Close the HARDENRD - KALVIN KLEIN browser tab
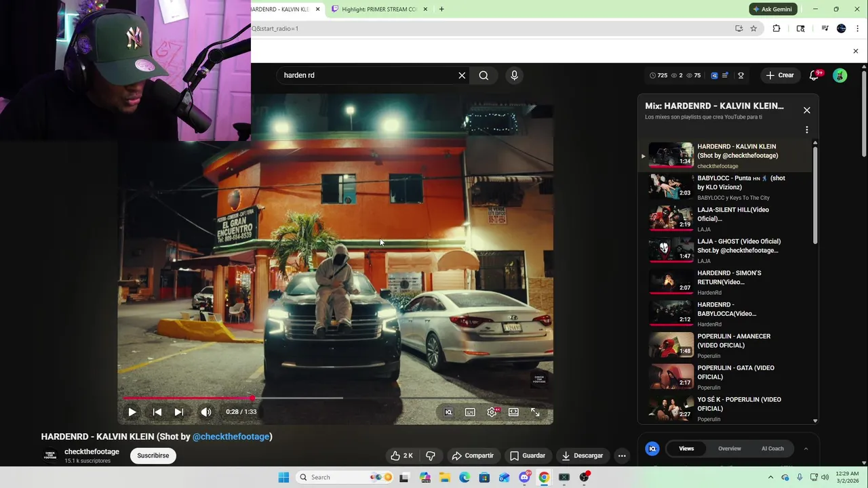 (x=317, y=9)
